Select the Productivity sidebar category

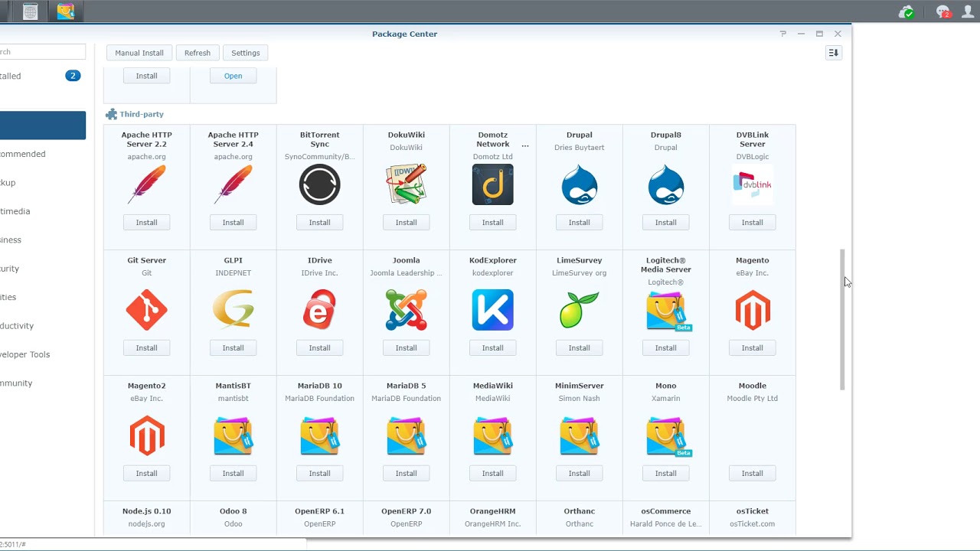[43, 325]
